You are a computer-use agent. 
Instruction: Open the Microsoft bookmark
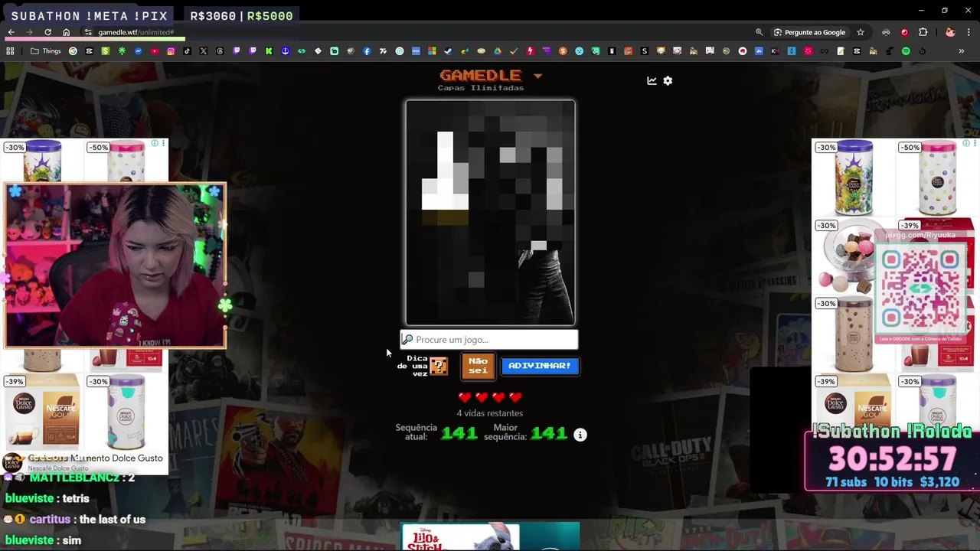point(432,51)
